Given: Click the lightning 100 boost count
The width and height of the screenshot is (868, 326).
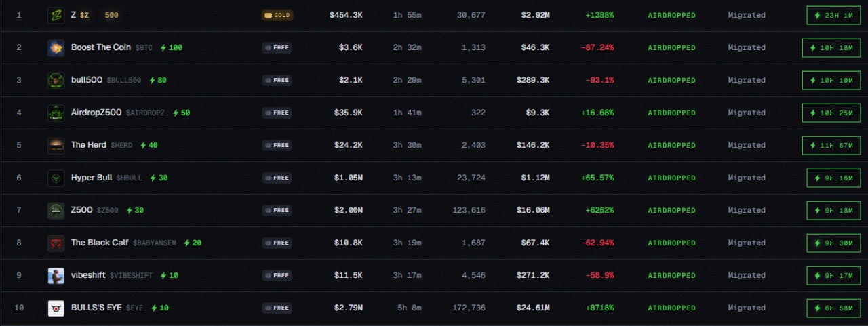Looking at the screenshot, I should (x=171, y=47).
